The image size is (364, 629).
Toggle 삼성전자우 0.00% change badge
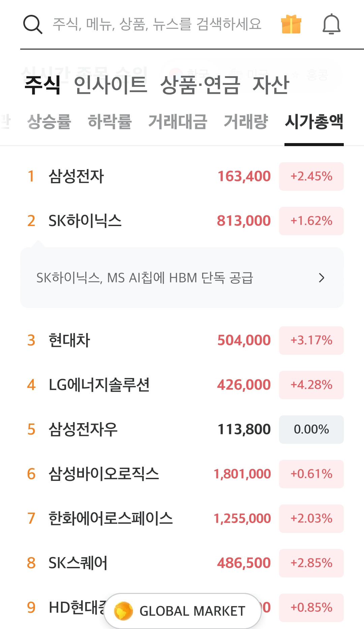click(311, 429)
